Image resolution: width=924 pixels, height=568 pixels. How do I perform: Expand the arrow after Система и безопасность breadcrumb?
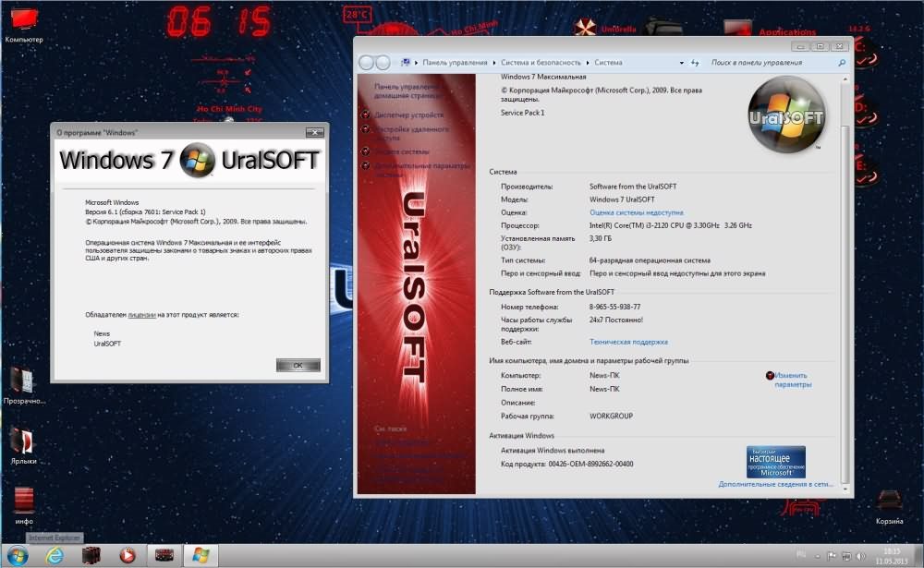(588, 63)
